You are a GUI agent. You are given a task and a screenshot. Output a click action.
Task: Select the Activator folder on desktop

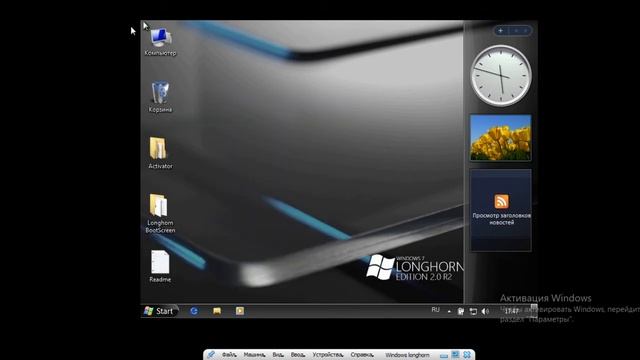[160, 153]
